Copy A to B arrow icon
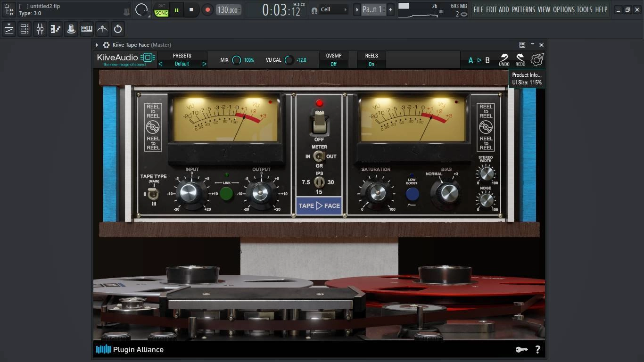Image resolution: width=644 pixels, height=362 pixels. [479, 60]
